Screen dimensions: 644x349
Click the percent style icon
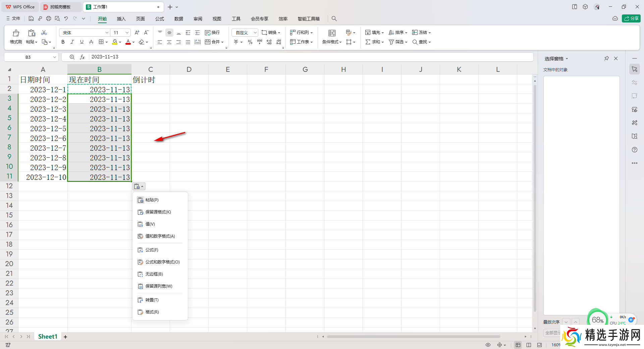coord(250,42)
